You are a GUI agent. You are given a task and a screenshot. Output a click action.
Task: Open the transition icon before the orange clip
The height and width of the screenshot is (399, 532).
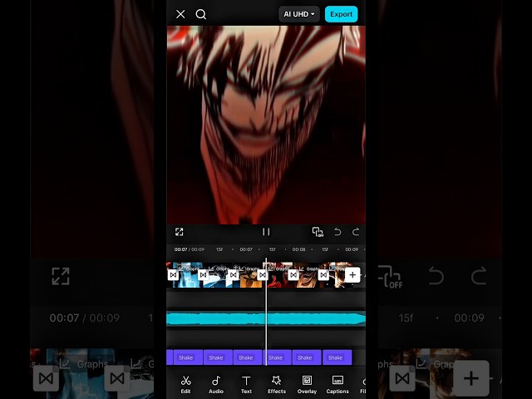click(x=233, y=275)
